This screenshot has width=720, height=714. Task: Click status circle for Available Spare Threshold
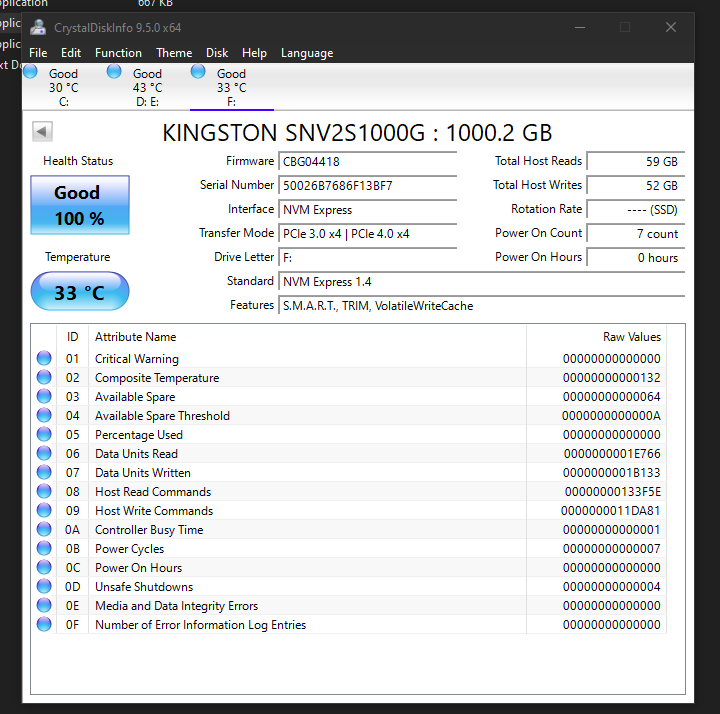tap(44, 415)
